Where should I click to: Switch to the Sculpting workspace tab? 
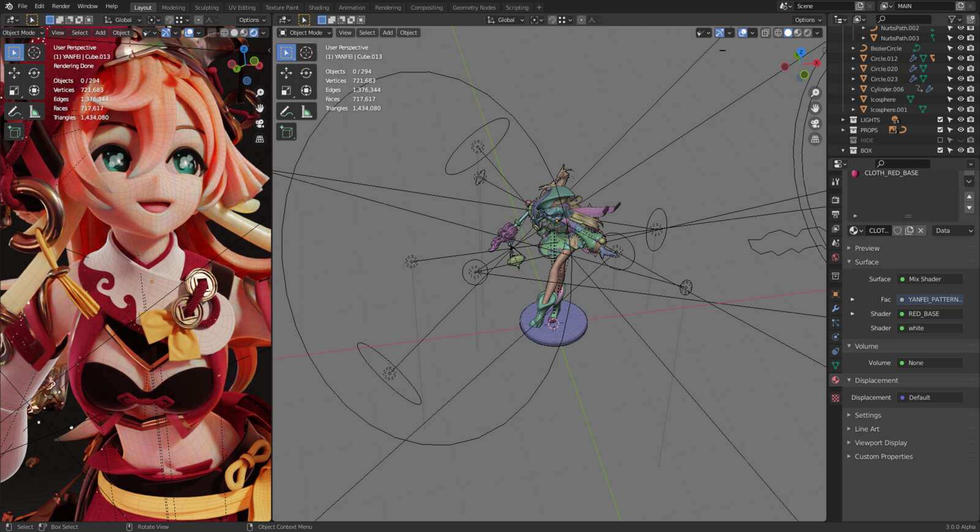pos(206,7)
